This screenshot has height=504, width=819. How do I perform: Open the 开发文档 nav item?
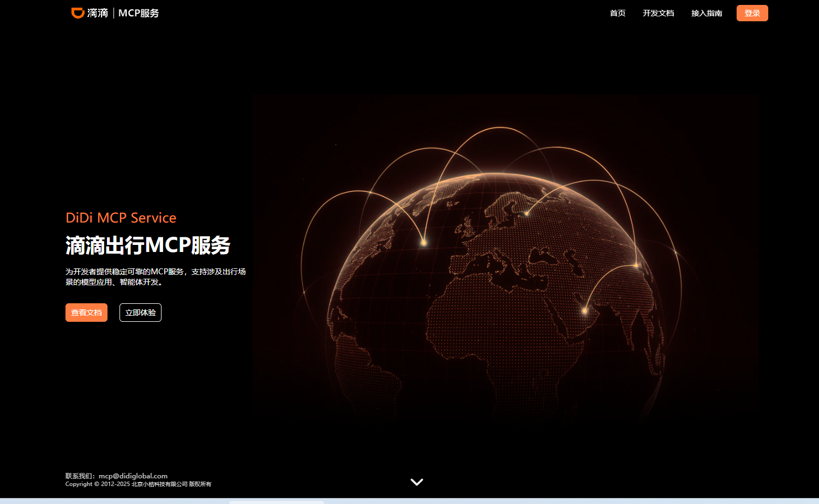(x=658, y=13)
